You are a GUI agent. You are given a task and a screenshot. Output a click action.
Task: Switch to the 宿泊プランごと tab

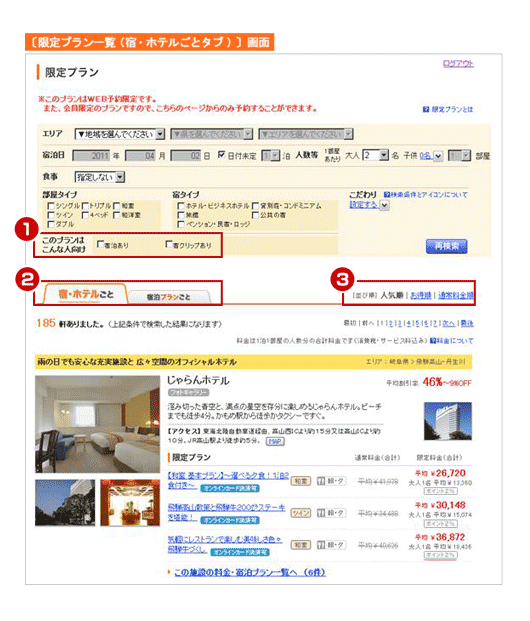[x=169, y=297]
